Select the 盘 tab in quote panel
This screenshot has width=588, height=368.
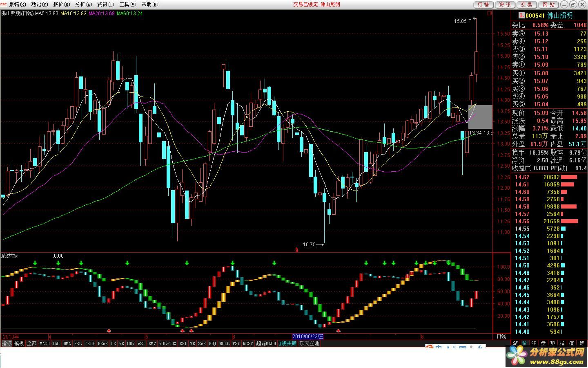pos(543,343)
